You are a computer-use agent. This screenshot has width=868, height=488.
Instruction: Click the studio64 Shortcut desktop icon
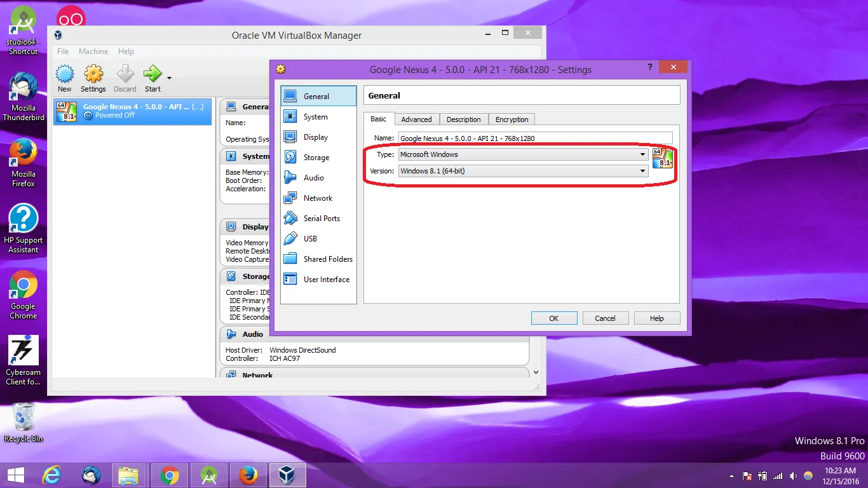pyautogui.click(x=24, y=30)
